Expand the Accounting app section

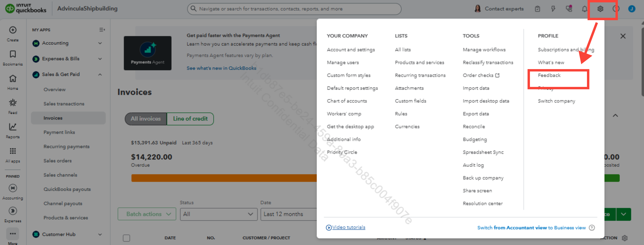tap(100, 43)
